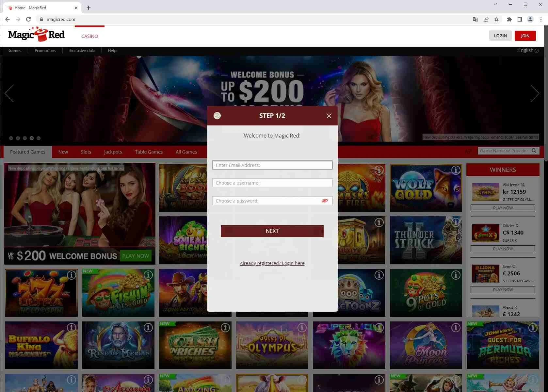
Task: Show previous banner slide arrow
Action: click(9, 93)
